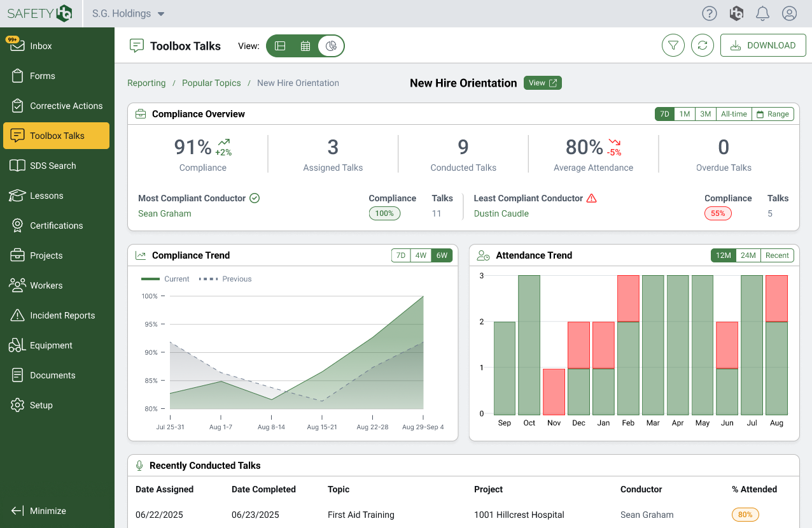This screenshot has height=528, width=812.
Task: Select 24M in Attendance Trend
Action: [x=748, y=255]
